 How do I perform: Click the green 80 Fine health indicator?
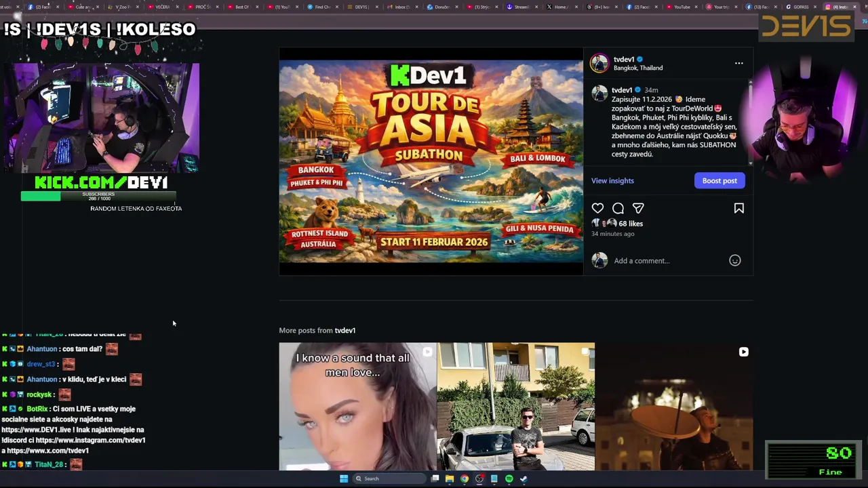814,460
